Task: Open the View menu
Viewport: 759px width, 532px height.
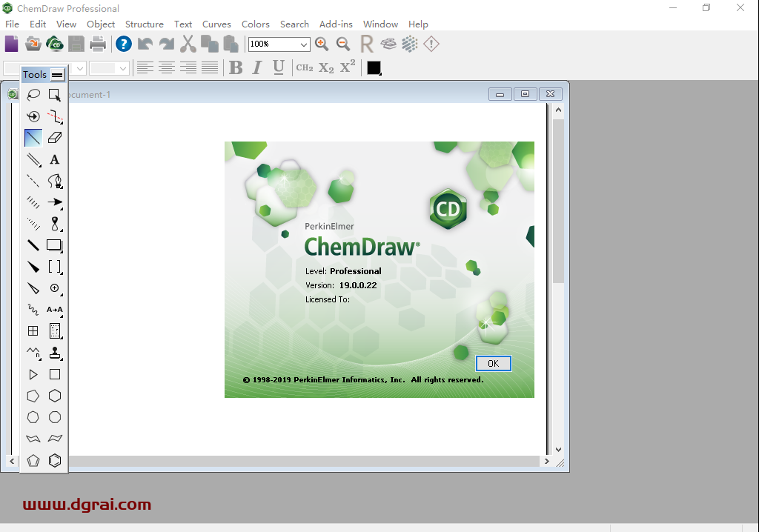Action: click(66, 24)
